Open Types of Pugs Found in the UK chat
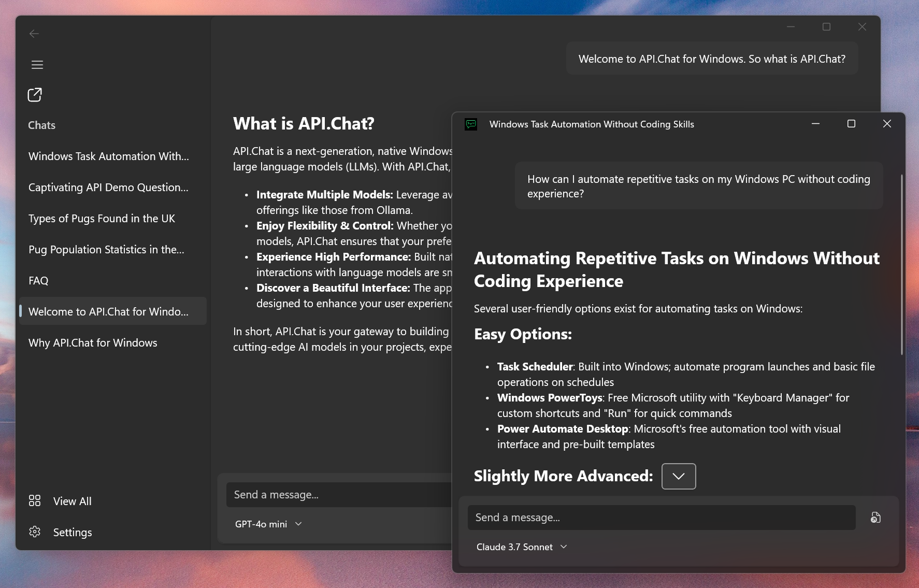 coord(113,218)
